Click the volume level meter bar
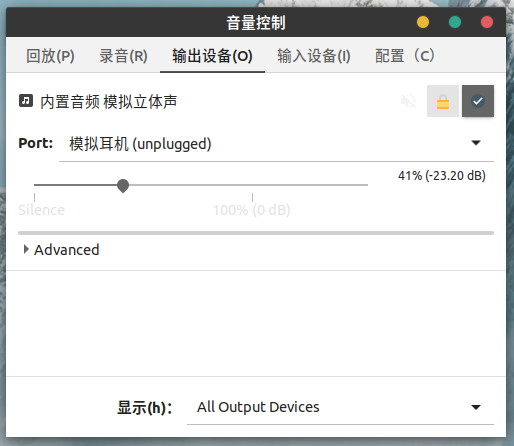The width and height of the screenshot is (514, 446). (256, 233)
